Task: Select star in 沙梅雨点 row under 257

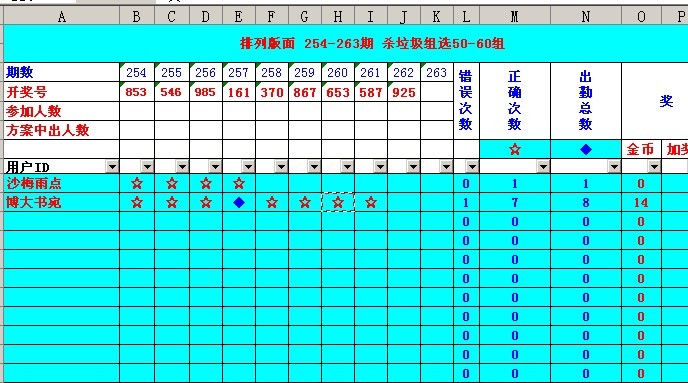Action: click(x=239, y=183)
